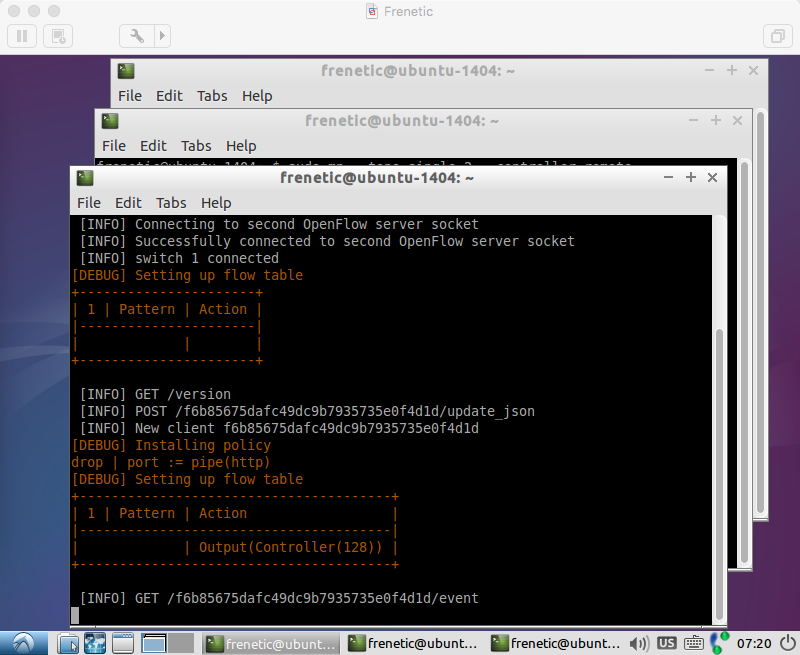800x655 pixels.
Task: Close the middle terminal window
Action: click(737, 120)
